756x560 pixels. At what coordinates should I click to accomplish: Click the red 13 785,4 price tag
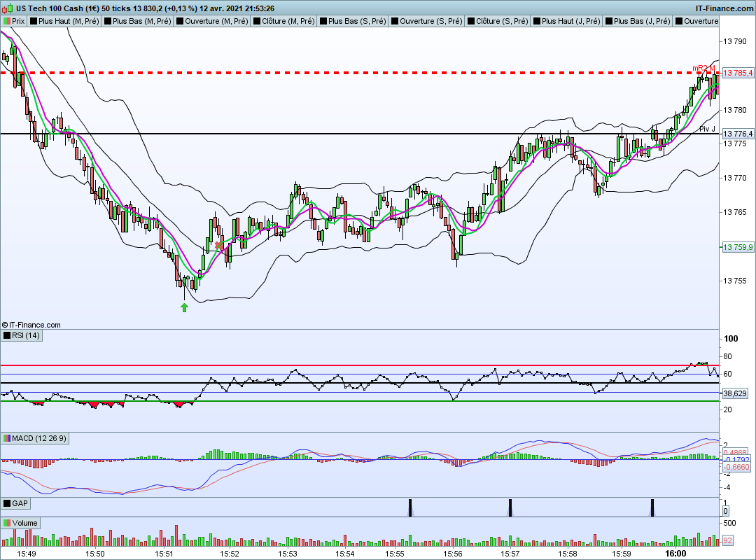click(738, 73)
